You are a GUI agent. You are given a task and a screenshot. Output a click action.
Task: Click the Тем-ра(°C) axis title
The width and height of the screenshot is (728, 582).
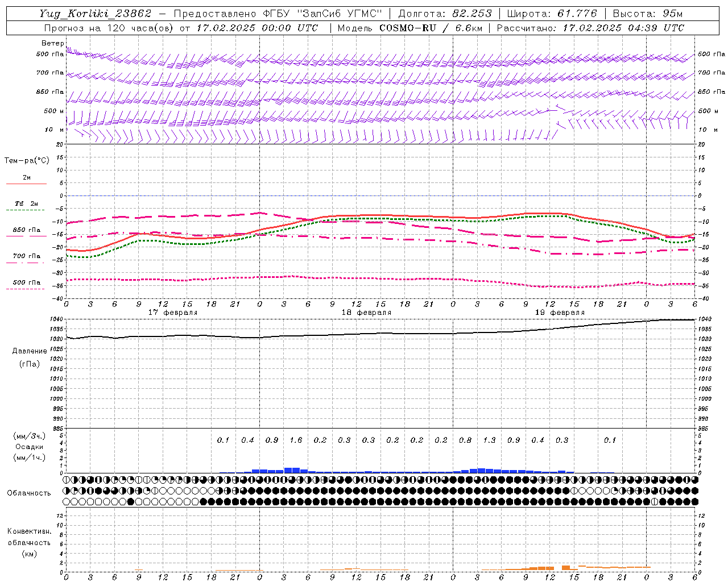click(27, 161)
